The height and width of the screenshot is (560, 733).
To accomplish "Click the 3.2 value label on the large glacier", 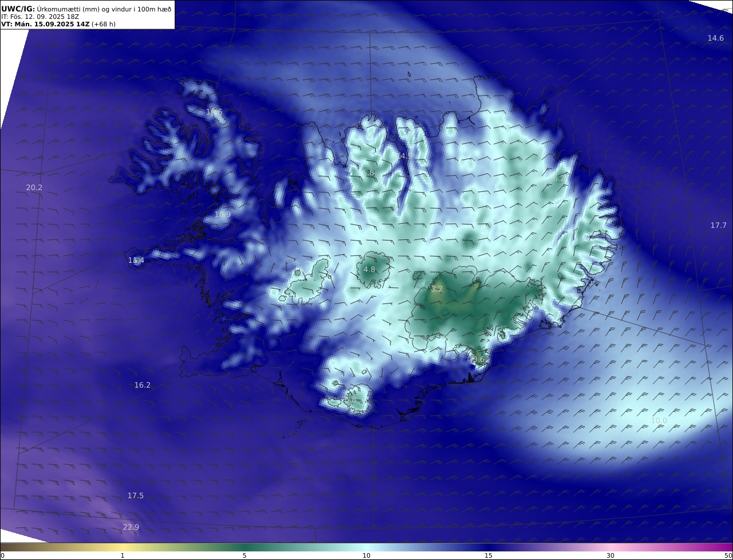I will click(436, 289).
